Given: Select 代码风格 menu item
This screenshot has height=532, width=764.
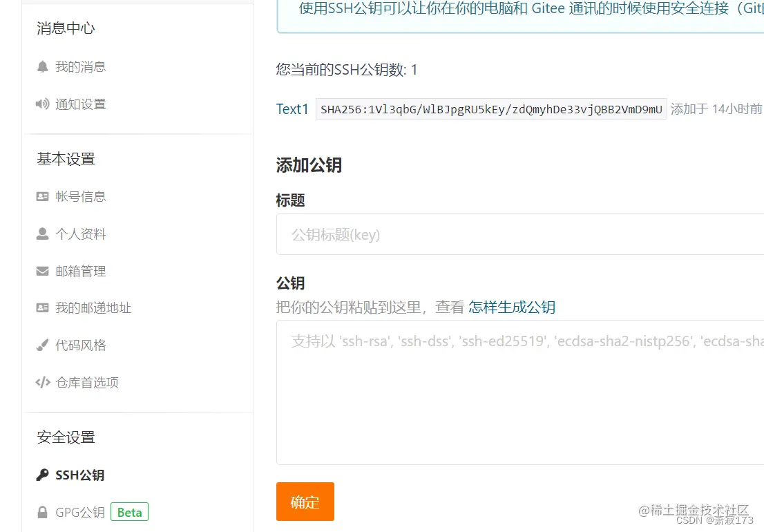Looking at the screenshot, I should click(x=80, y=345).
